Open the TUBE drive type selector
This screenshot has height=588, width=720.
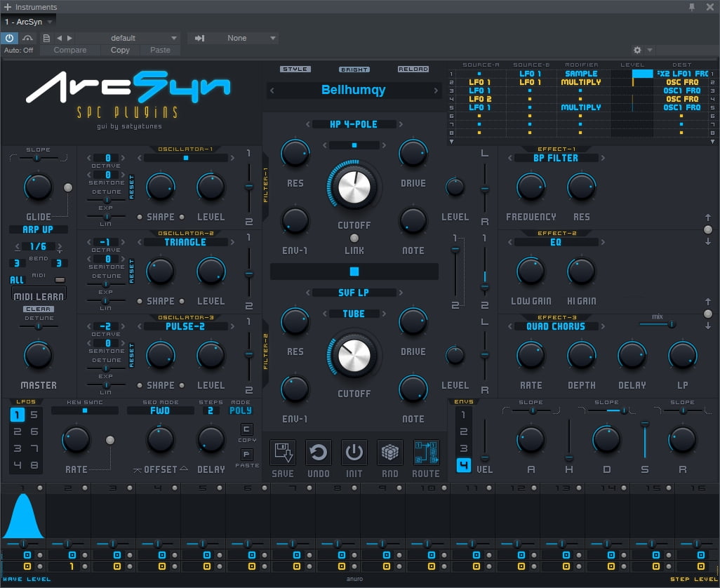click(x=354, y=314)
